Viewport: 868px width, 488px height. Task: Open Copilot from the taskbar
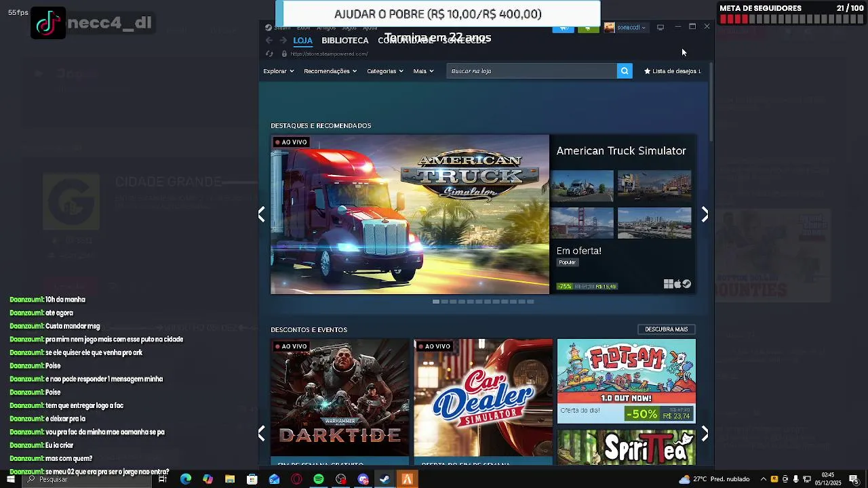pos(208,479)
